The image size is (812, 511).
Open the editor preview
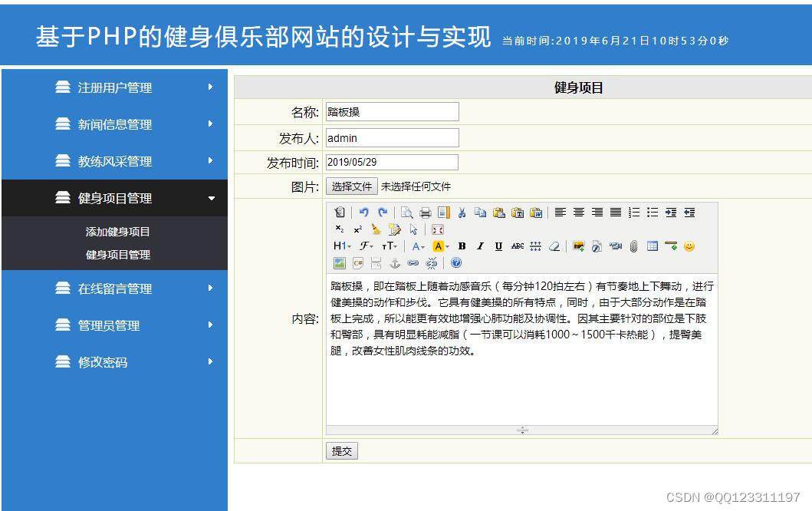(407, 213)
